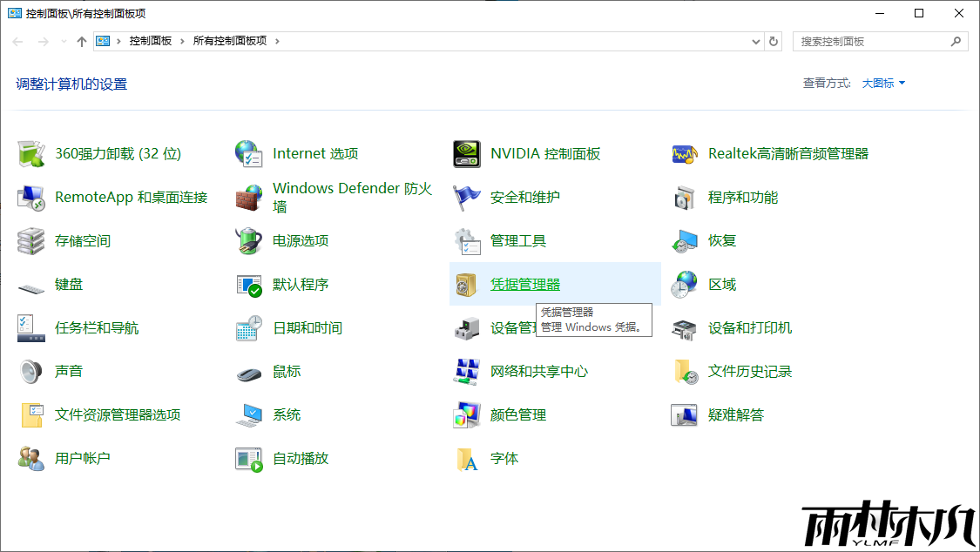This screenshot has height=552, width=980.
Task: Click the 字体 folder icon
Action: (x=467, y=459)
